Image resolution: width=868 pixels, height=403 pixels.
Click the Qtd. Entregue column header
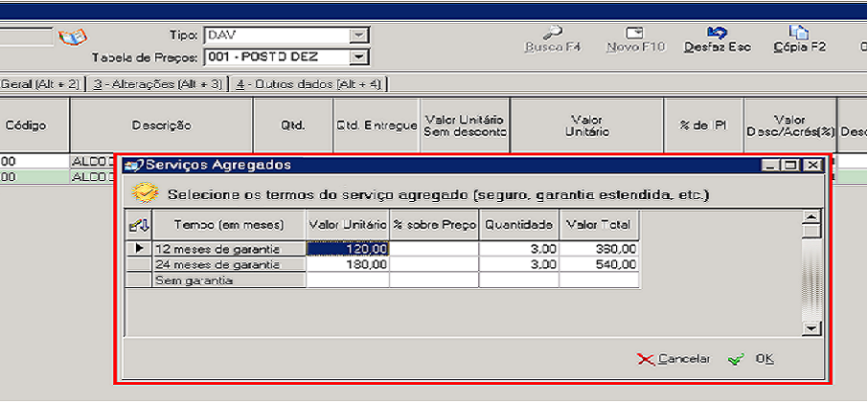click(x=377, y=125)
